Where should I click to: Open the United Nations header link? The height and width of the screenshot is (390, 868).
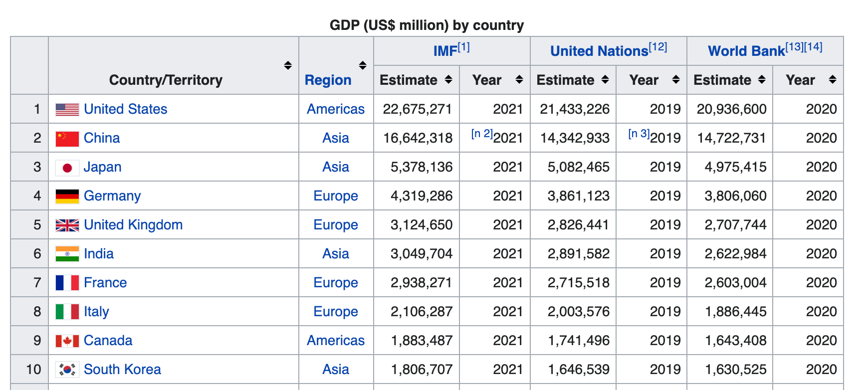(x=599, y=51)
